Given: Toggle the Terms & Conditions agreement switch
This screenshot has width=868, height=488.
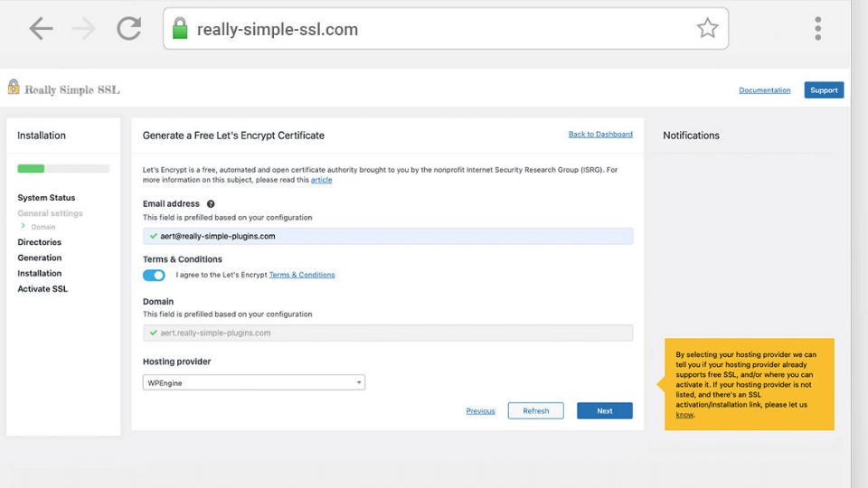Looking at the screenshot, I should (154, 275).
